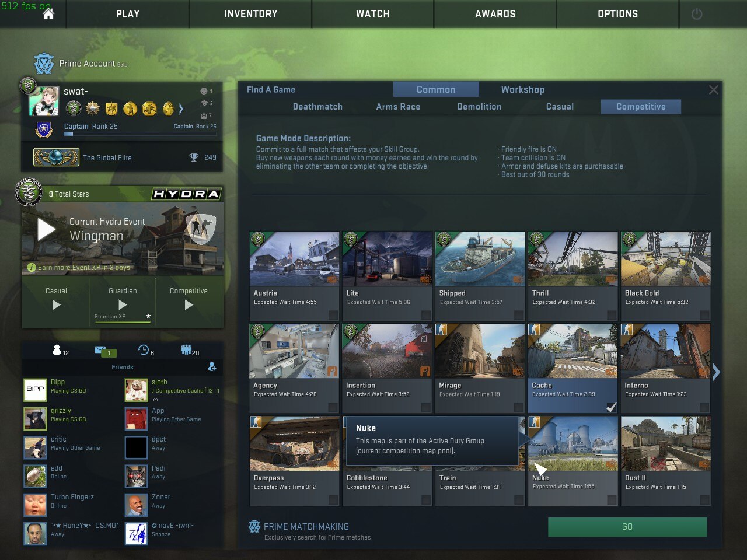747x560 pixels.
Task: Open the recent players clock icon
Action: point(143,349)
